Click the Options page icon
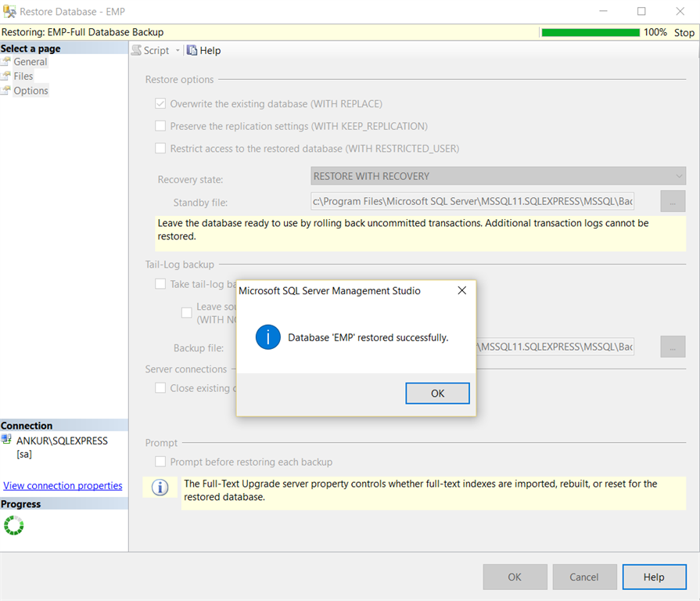This screenshot has width=700, height=601. [5, 91]
